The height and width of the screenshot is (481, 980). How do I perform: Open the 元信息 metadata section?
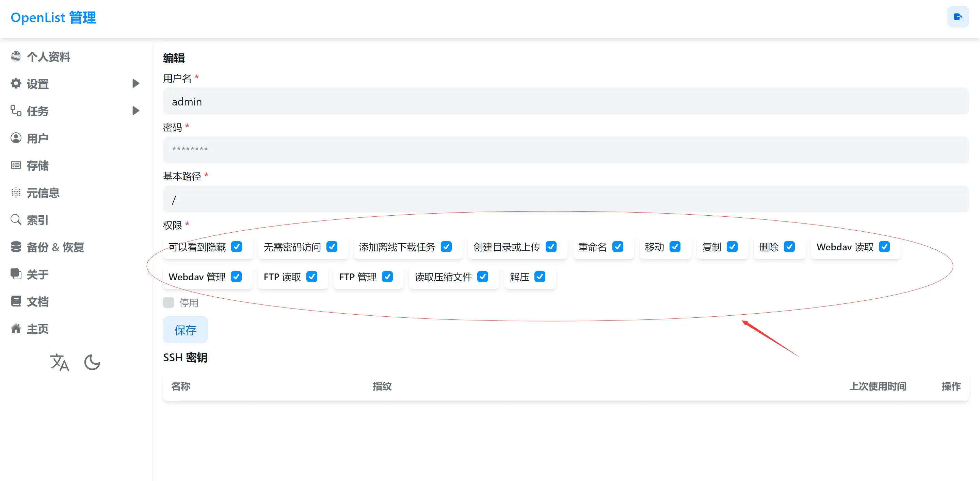(43, 193)
